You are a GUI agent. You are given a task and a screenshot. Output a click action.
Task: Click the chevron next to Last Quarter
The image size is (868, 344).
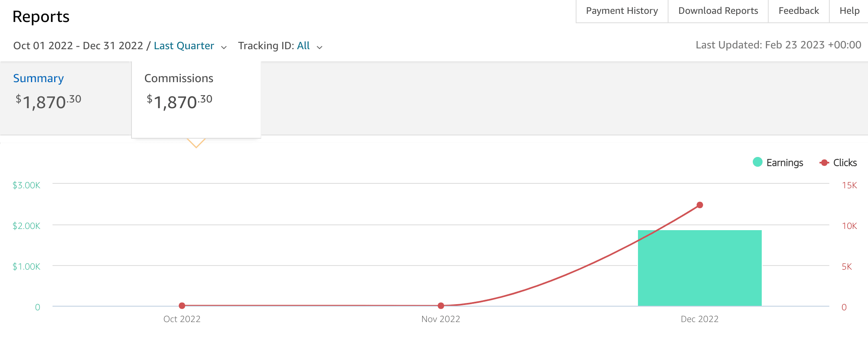[x=224, y=47]
